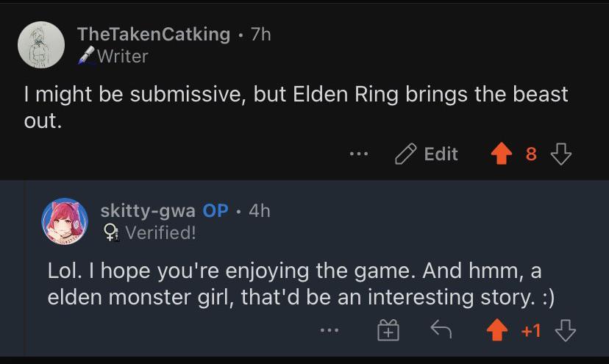Screen dimensions: 609x364
Task: Click the OP badge on skitty-gwa
Action: [216, 210]
